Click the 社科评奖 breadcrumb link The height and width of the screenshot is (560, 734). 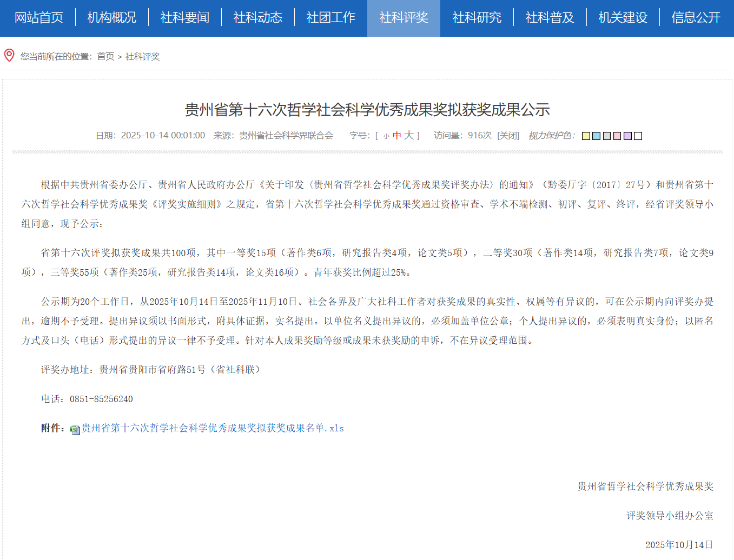[x=143, y=57]
